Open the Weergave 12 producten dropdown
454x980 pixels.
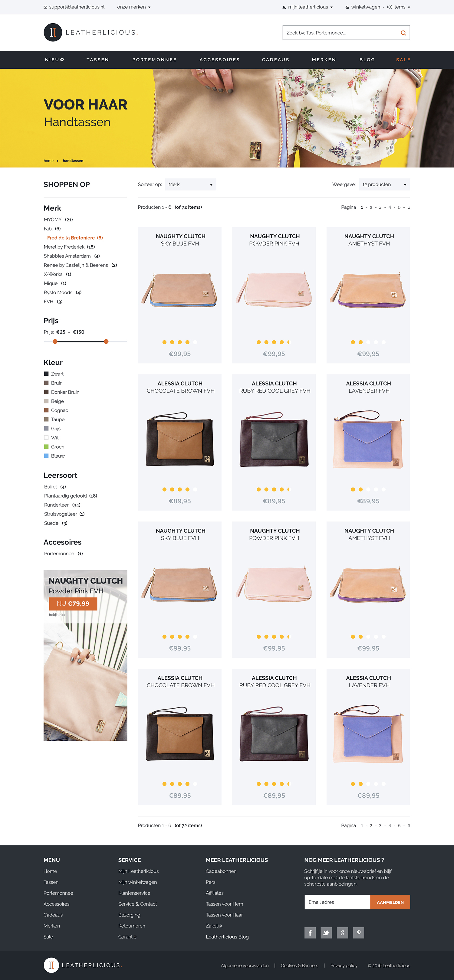tap(384, 185)
